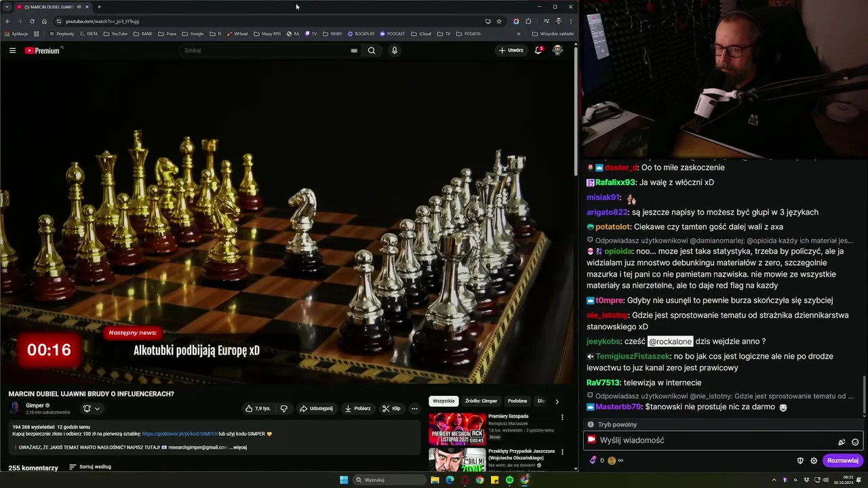868x488 pixels.
Task: Start voice search with the microphone
Action: coord(394,50)
